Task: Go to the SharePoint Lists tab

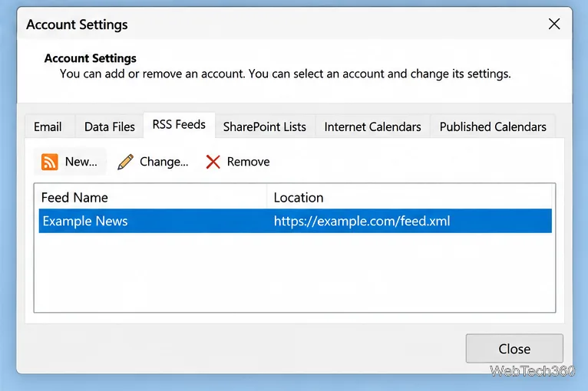Action: coord(264,127)
